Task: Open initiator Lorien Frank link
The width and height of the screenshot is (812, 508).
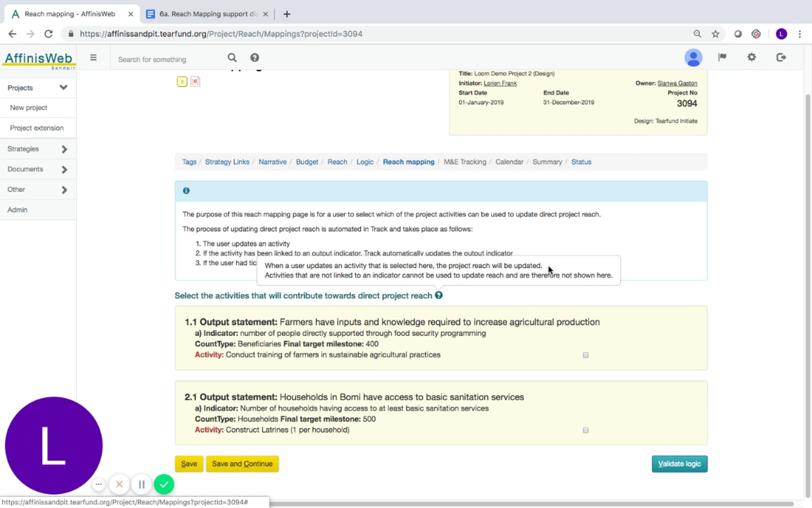Action: [x=500, y=83]
